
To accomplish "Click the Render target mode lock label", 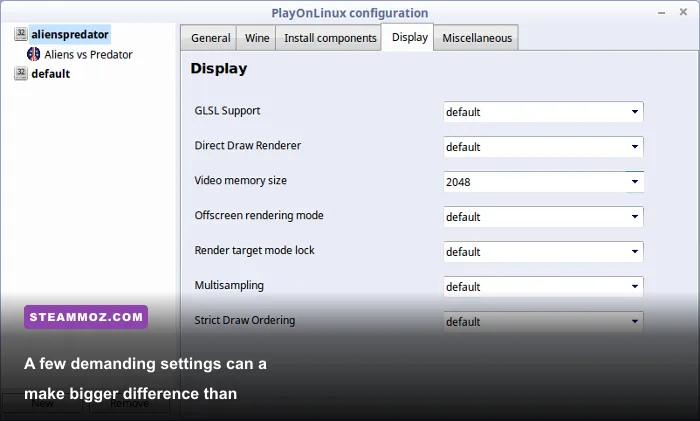I will 254,250.
